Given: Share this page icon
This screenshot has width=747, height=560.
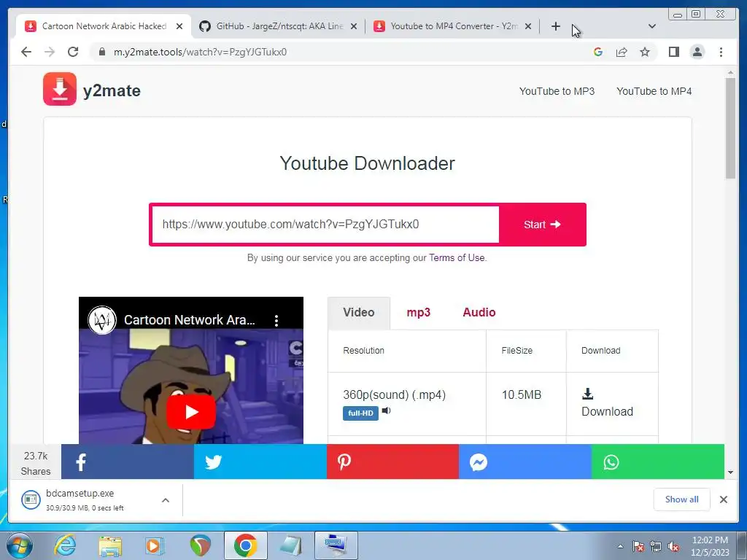Looking at the screenshot, I should [622, 52].
